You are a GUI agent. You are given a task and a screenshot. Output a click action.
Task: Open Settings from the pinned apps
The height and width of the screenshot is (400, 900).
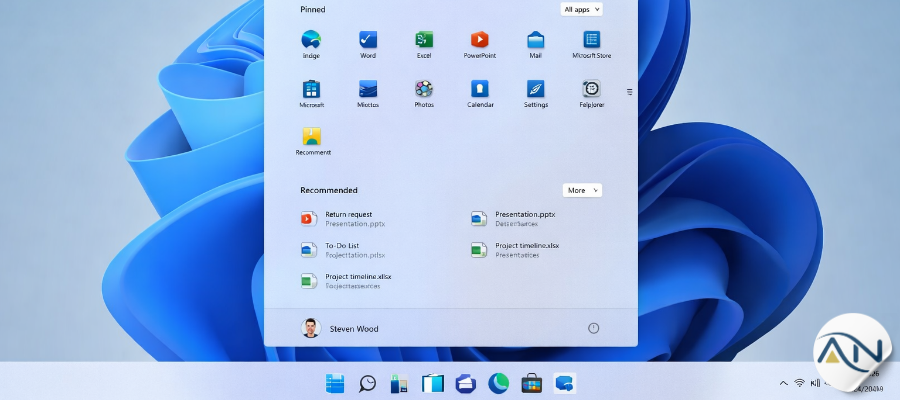point(536,94)
